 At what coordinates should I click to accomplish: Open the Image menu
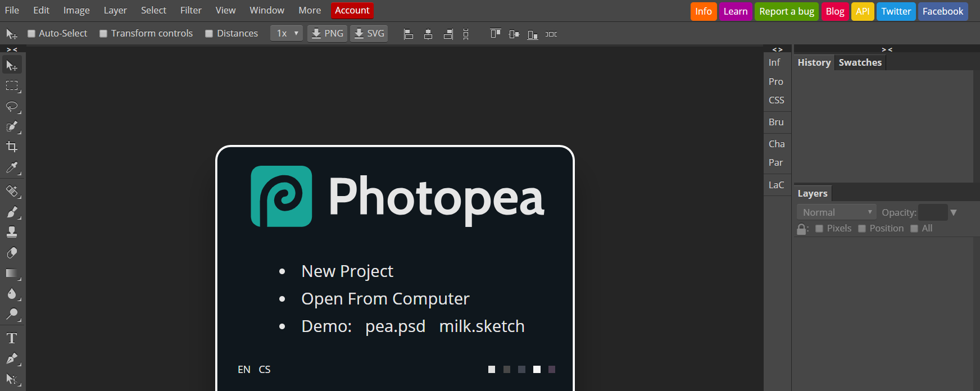(x=76, y=10)
